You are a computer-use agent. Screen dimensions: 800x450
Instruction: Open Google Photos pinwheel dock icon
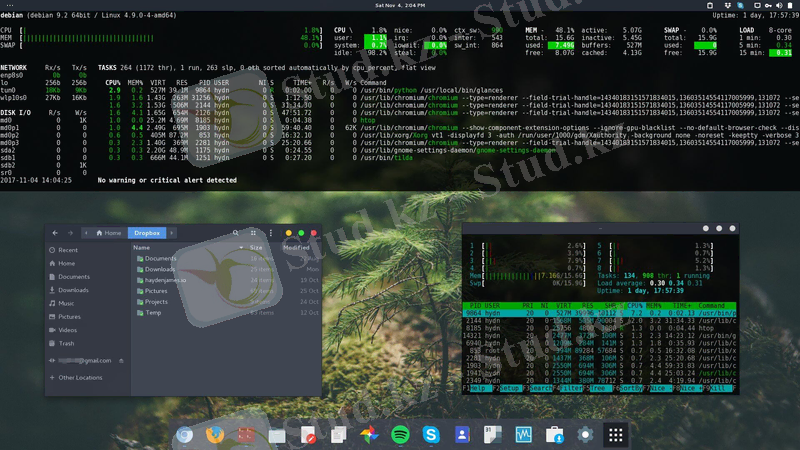[x=369, y=435]
